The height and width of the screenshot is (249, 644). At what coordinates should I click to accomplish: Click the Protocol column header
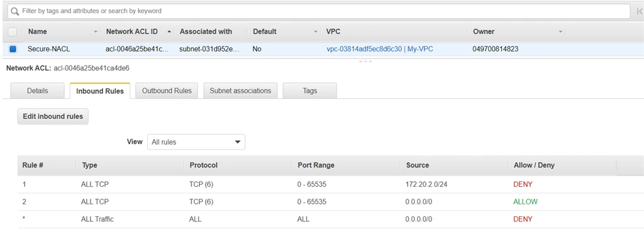point(203,165)
